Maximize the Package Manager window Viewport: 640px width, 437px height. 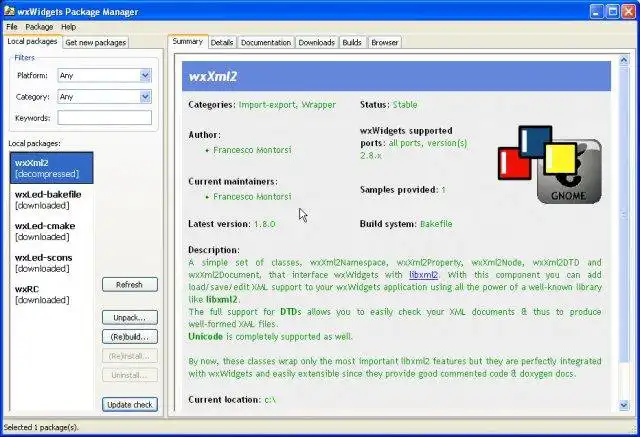[613, 11]
